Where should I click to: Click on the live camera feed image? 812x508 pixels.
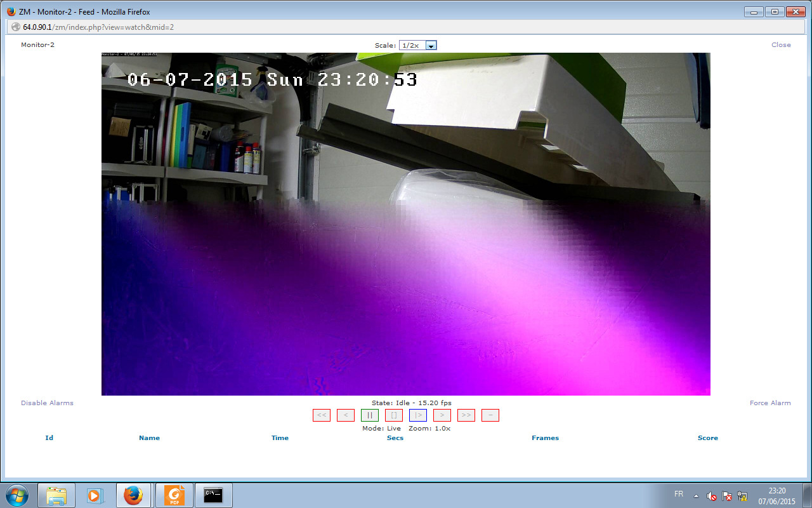(406, 224)
